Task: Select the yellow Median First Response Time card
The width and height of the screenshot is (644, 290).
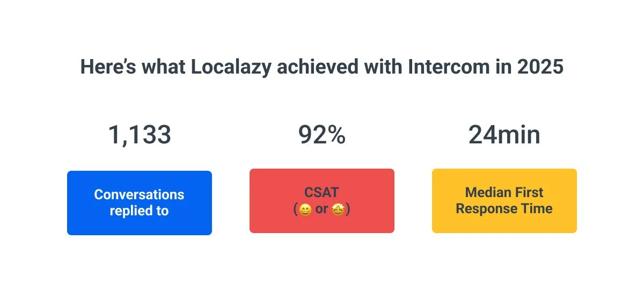Action: pos(504,201)
